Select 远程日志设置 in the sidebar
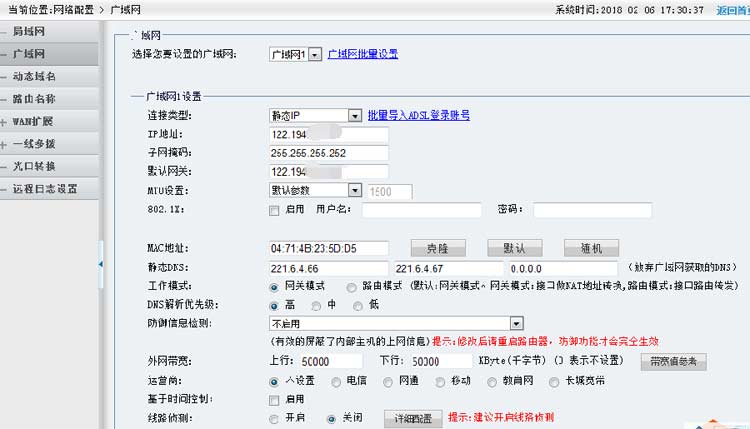The height and width of the screenshot is (429, 750). 45,189
